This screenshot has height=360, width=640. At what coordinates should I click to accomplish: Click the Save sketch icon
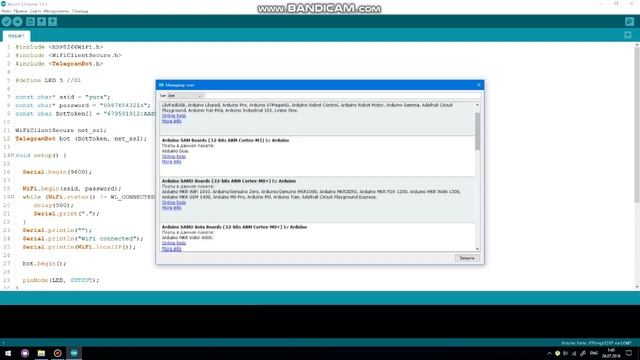[x=52, y=22]
